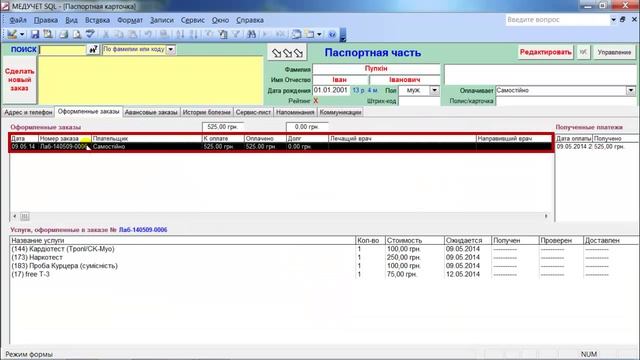640x360 pixels.
Task: Open the Файл menu
Action: [x=18, y=20]
